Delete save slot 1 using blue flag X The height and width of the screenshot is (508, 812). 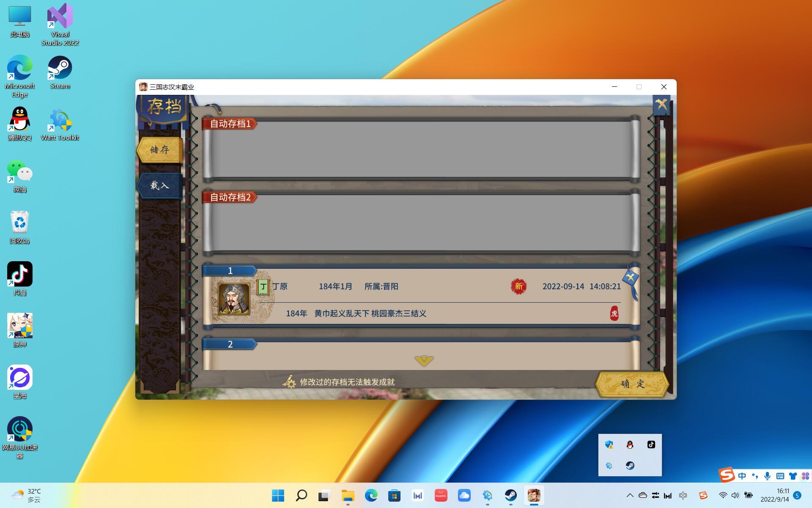click(631, 278)
